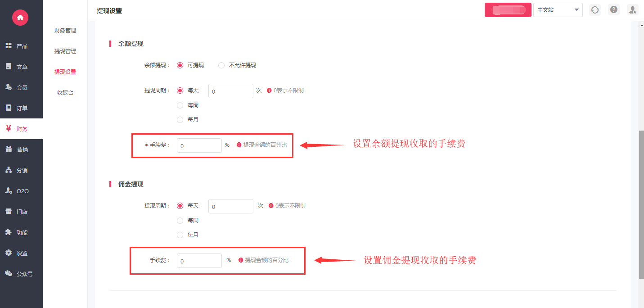644x308 pixels.
Task: Select 每月 under 佣金提现 cycle
Action: coord(180,235)
